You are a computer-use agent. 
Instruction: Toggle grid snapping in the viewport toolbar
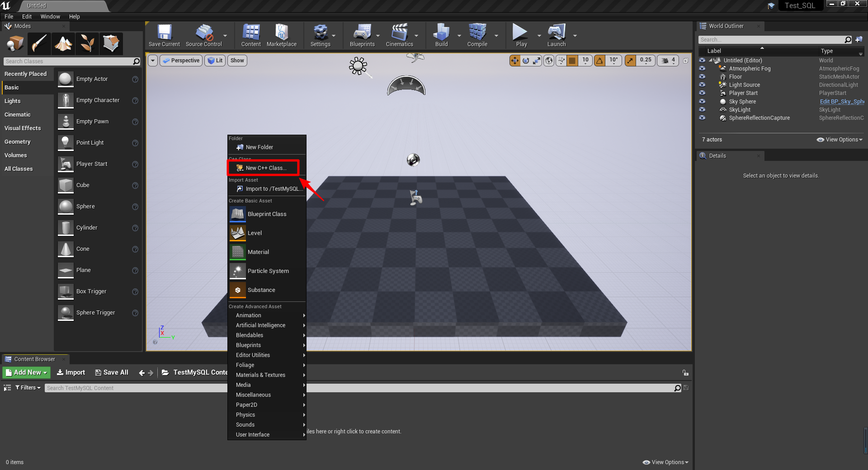tap(572, 60)
